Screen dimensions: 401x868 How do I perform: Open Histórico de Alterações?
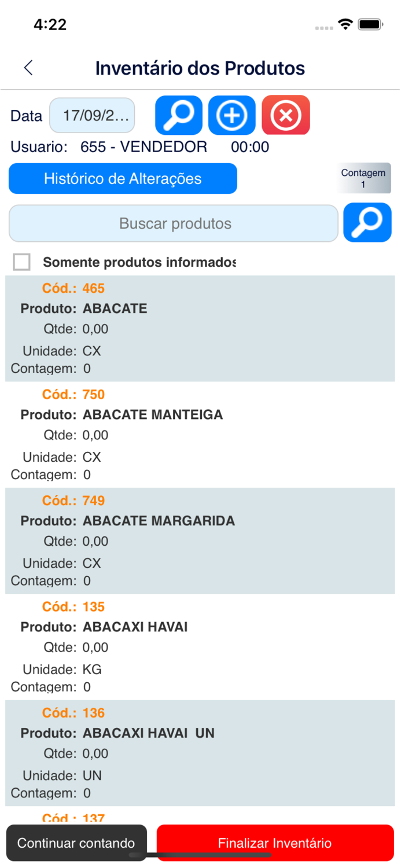pyautogui.click(x=123, y=178)
